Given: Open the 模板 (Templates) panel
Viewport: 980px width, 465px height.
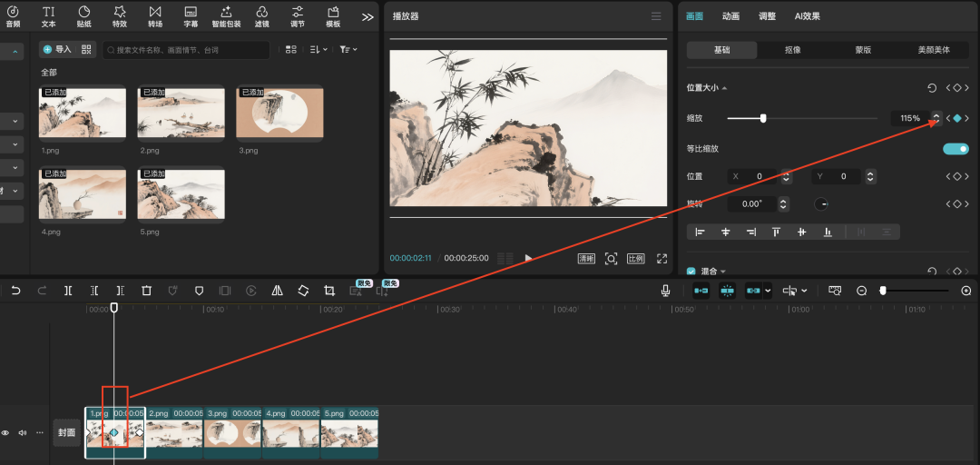Looking at the screenshot, I should click(333, 17).
